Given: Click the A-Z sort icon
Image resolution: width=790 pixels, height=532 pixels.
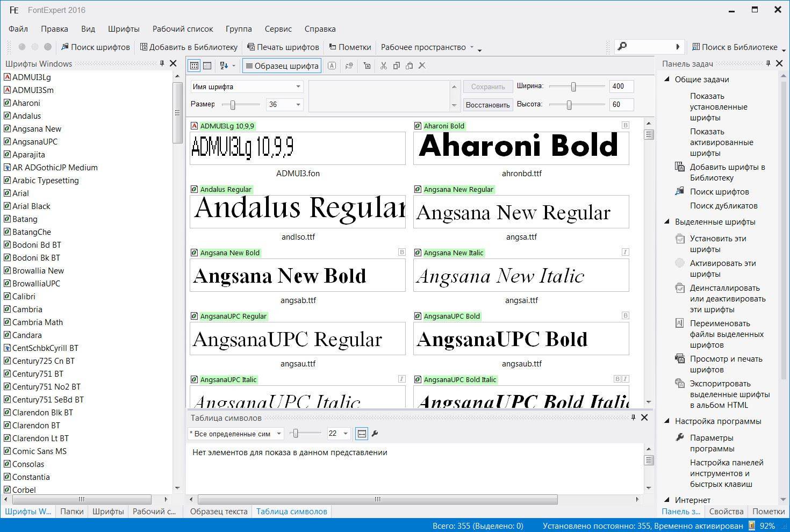Looking at the screenshot, I should [x=224, y=66].
